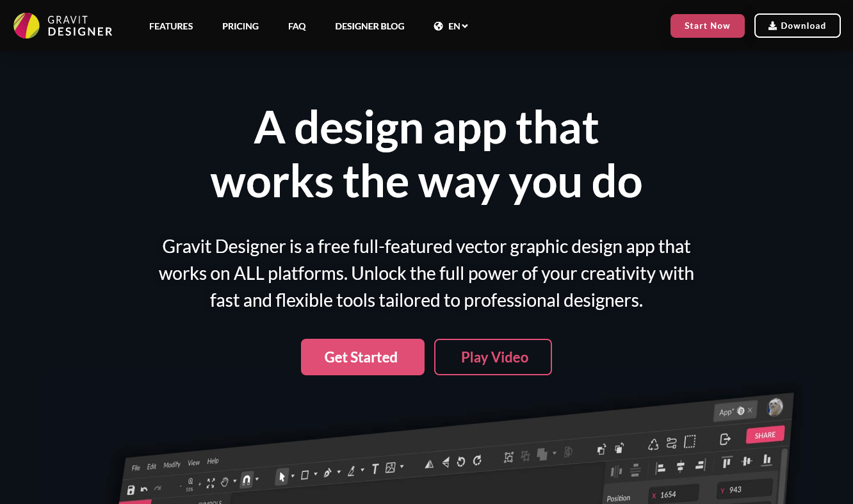Open the FAQ page
This screenshot has width=853, height=504.
pyautogui.click(x=297, y=26)
